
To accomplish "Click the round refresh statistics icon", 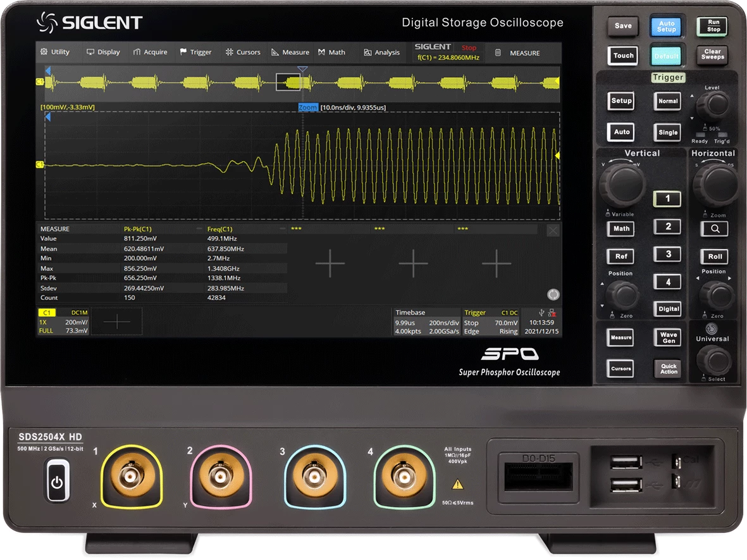I will [x=553, y=294].
